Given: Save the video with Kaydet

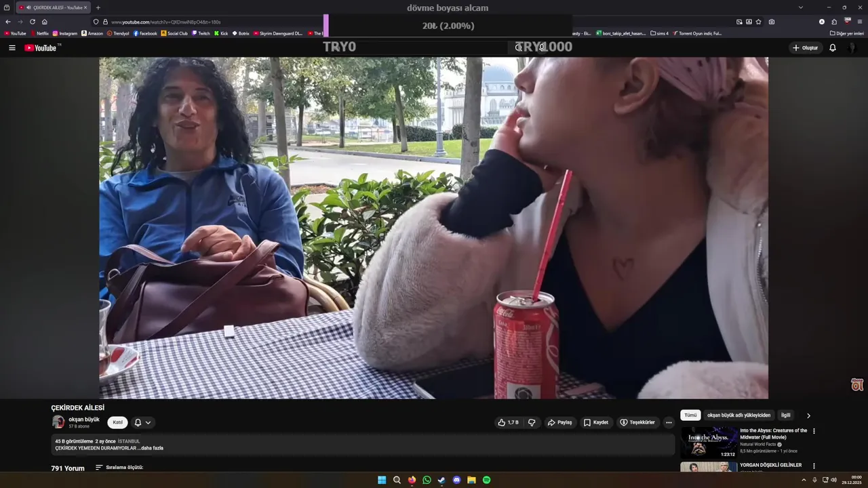Looking at the screenshot, I should [x=596, y=422].
